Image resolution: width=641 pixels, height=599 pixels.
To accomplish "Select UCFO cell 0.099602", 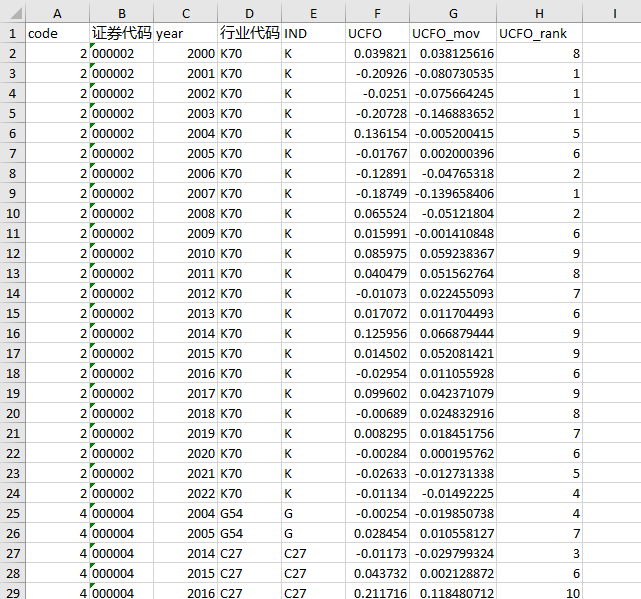I will 377,393.
